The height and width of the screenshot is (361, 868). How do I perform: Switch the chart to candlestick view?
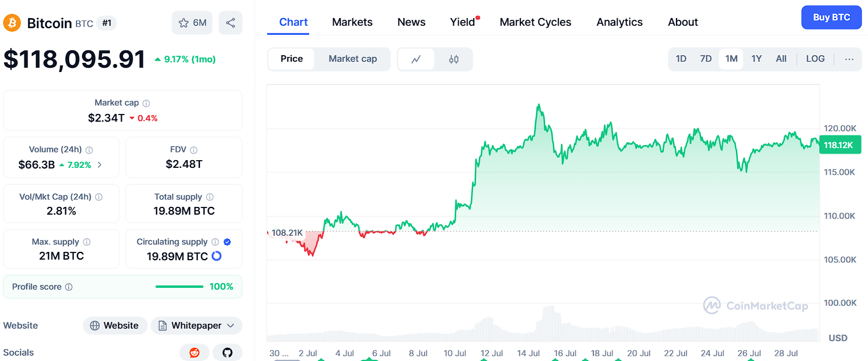[453, 59]
